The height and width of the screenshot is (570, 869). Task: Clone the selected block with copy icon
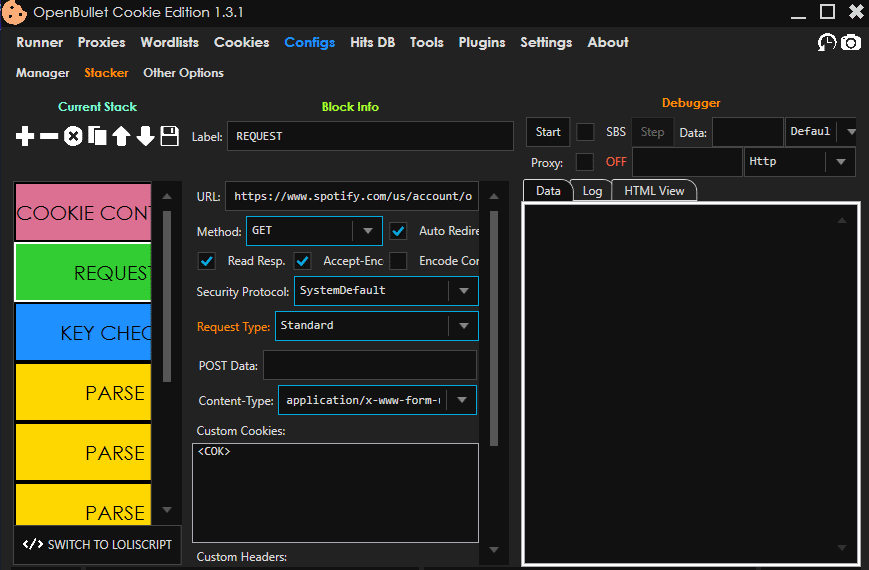coord(97,136)
